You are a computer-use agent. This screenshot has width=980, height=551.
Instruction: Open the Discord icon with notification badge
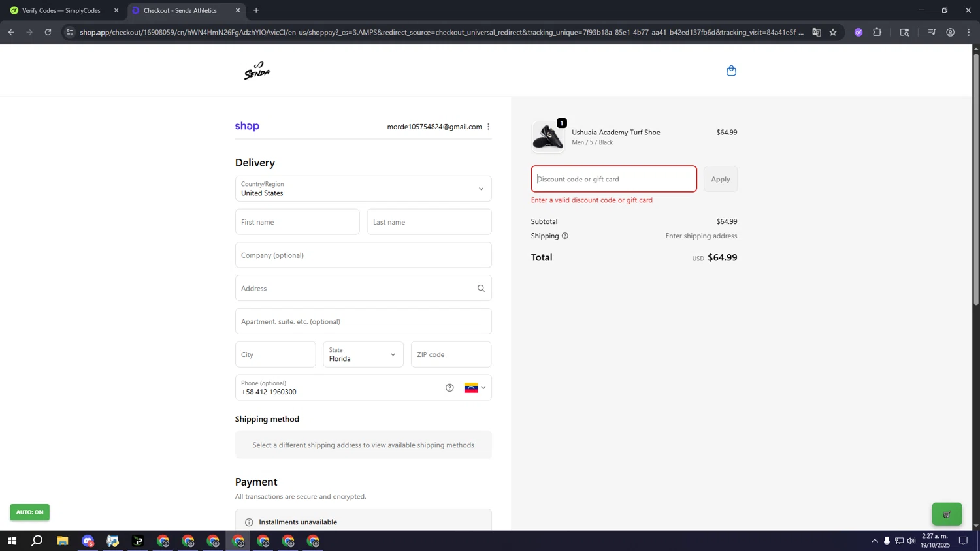88,541
